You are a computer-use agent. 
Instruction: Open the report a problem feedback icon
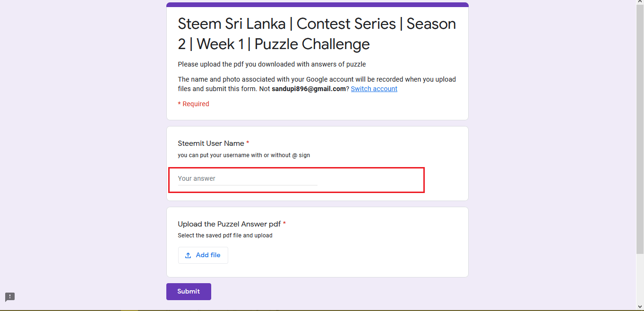(x=10, y=297)
